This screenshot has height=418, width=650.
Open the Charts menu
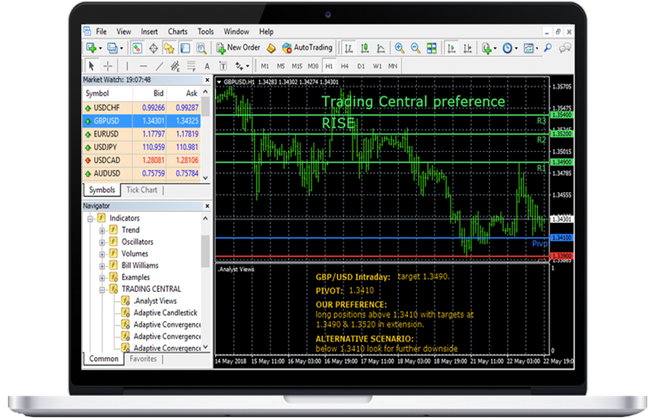click(x=177, y=32)
